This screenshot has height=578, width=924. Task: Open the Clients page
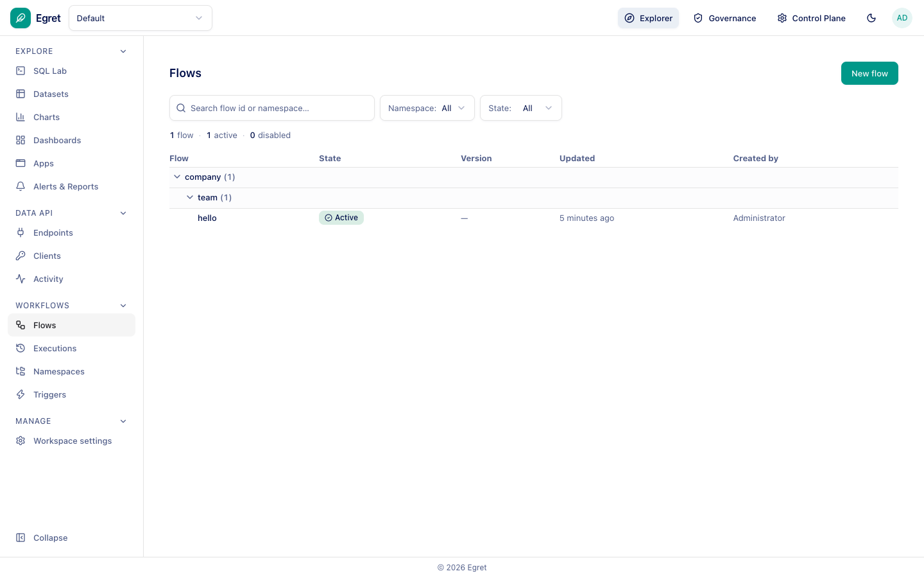[x=71, y=256]
